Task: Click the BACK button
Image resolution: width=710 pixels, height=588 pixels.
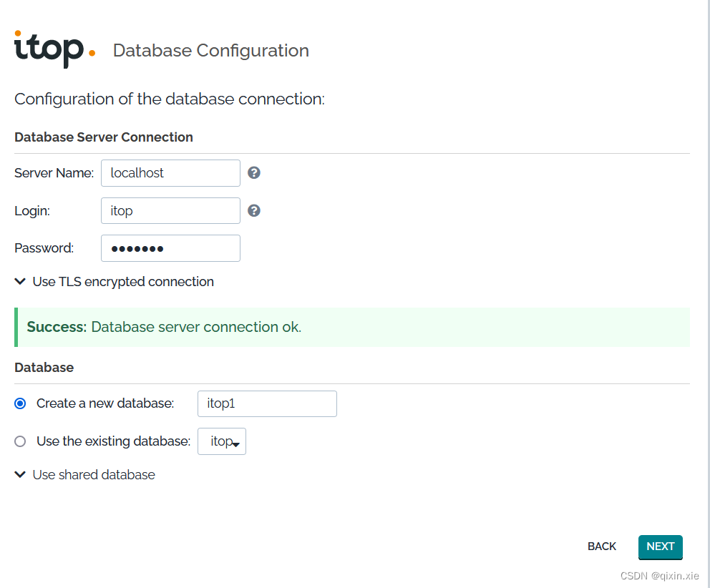Action: point(602,547)
